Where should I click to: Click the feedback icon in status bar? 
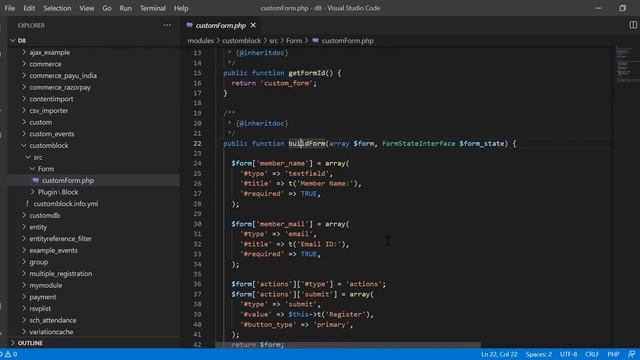631,354
